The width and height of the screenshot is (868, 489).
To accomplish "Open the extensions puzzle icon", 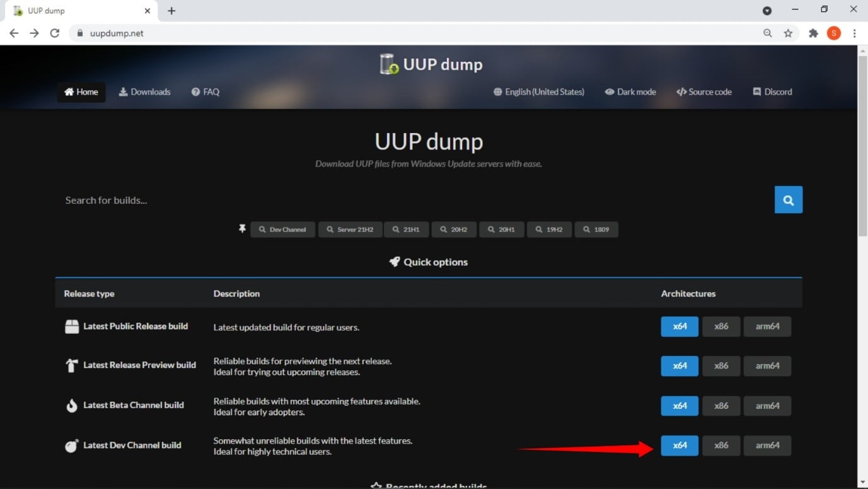I will (x=813, y=33).
